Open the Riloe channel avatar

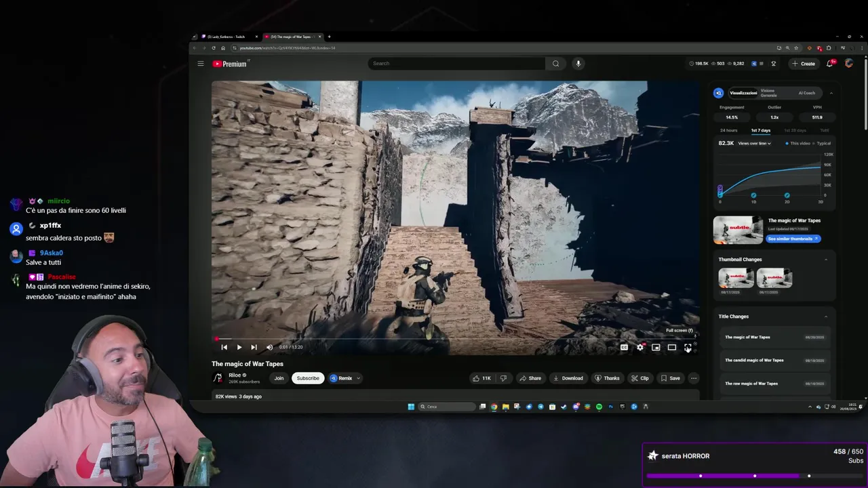point(218,378)
